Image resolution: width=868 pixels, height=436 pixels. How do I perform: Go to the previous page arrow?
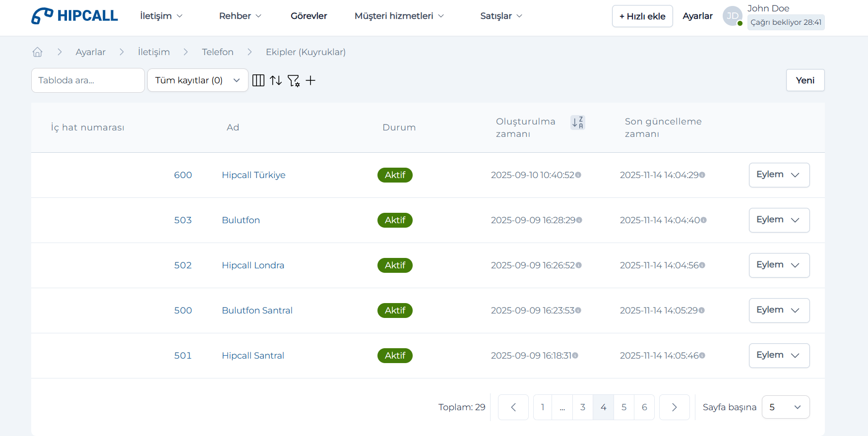(x=513, y=407)
